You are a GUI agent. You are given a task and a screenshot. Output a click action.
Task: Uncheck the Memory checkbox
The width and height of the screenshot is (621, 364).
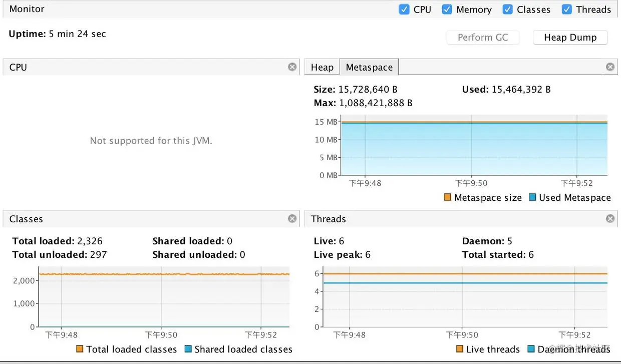(447, 9)
